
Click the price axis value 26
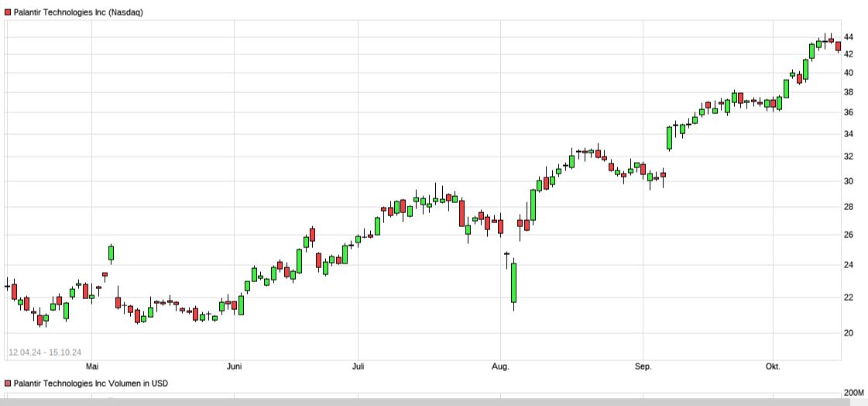pos(848,235)
